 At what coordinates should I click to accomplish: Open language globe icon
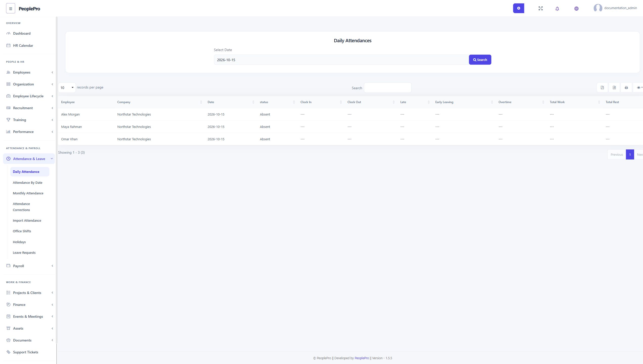[576, 8]
